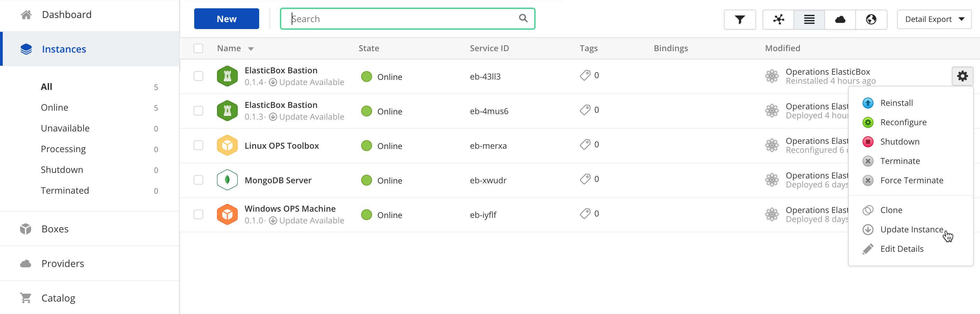Click the Tags column header
980x314 pixels.
tap(588, 48)
